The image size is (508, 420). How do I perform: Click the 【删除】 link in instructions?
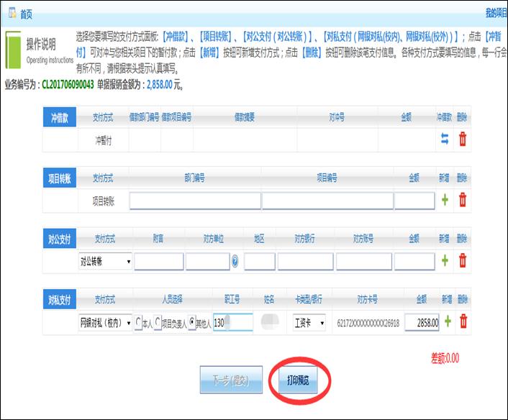point(312,52)
